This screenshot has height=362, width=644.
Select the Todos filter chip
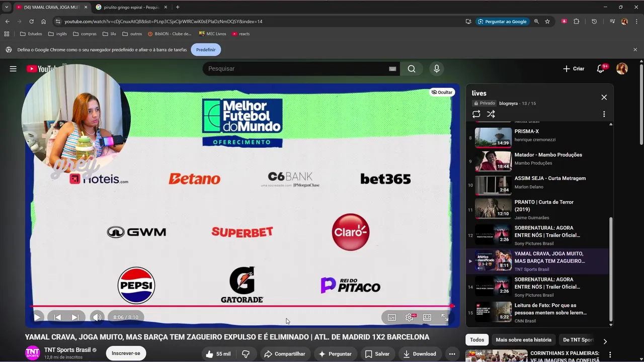coord(477,340)
